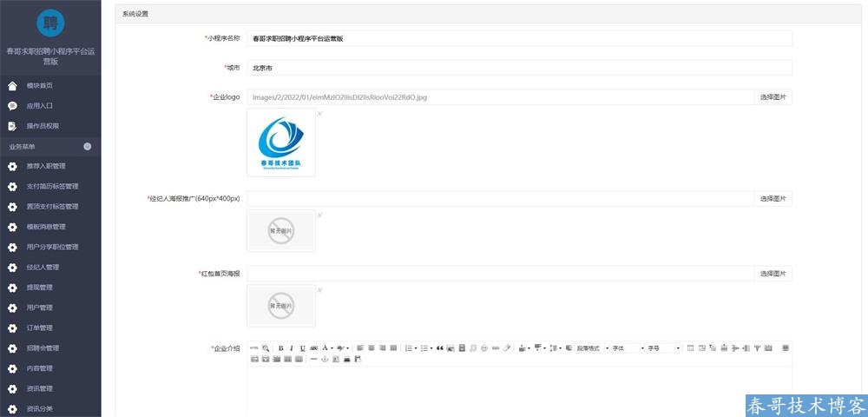Image resolution: width=868 pixels, height=417 pixels.
Task: Toggle bold formatting in the editor
Action: click(280, 348)
